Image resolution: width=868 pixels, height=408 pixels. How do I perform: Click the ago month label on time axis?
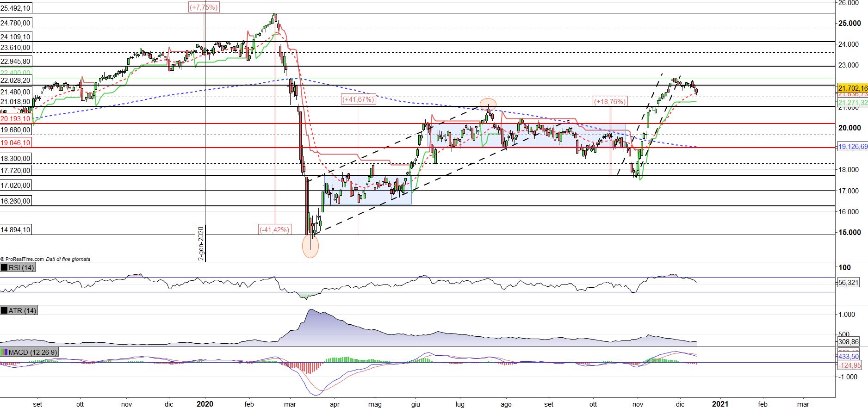[x=506, y=404]
